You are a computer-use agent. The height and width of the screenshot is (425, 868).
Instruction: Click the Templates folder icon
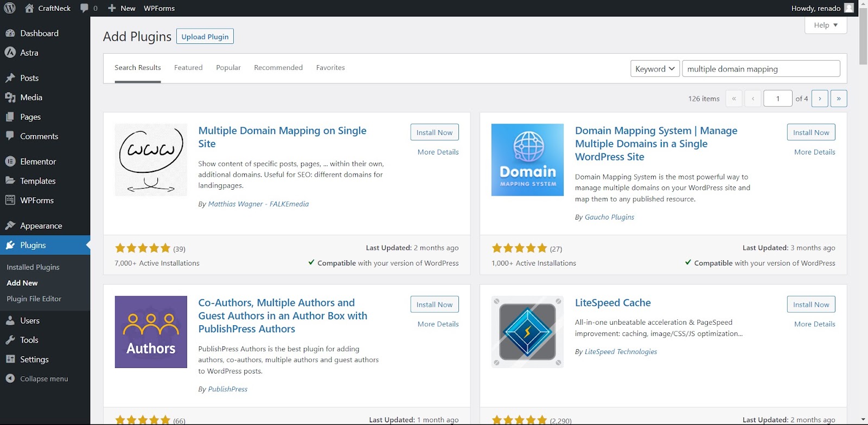10,181
